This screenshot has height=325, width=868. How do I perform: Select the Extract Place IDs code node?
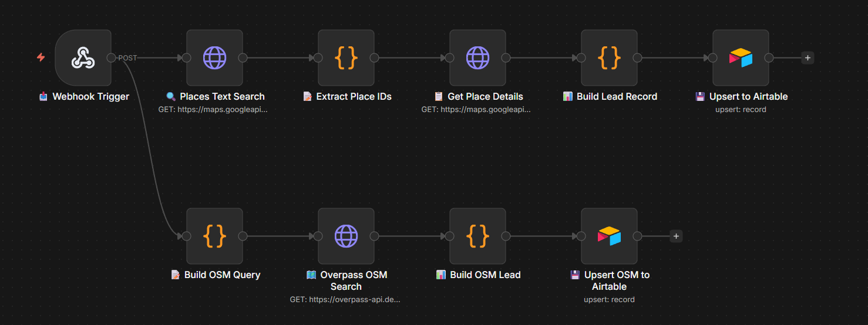click(346, 57)
